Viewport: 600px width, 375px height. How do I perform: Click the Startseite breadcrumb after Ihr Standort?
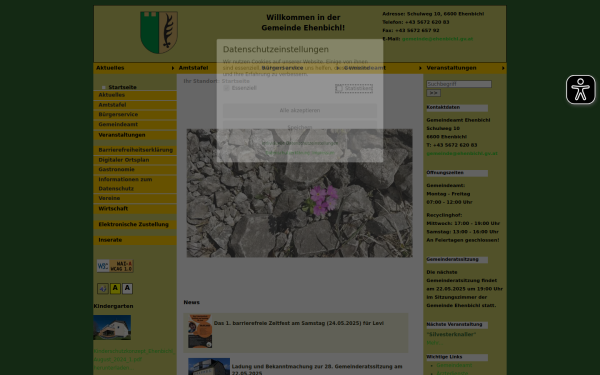coord(235,81)
